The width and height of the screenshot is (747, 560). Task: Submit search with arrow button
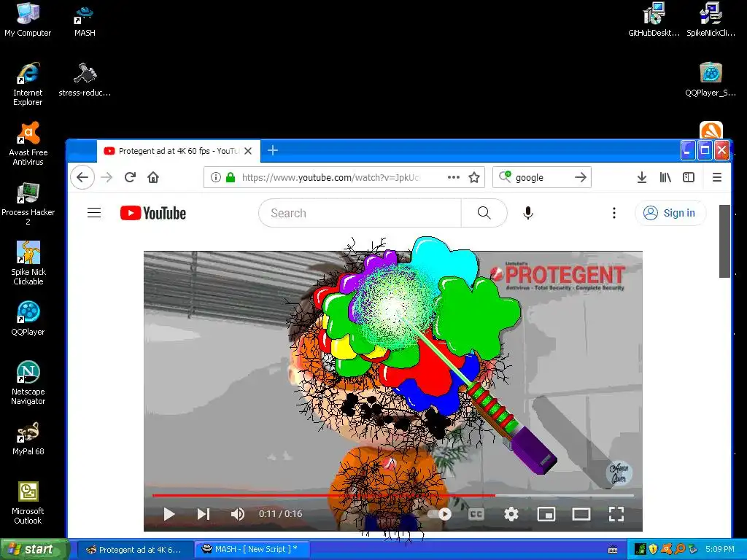[x=581, y=178]
